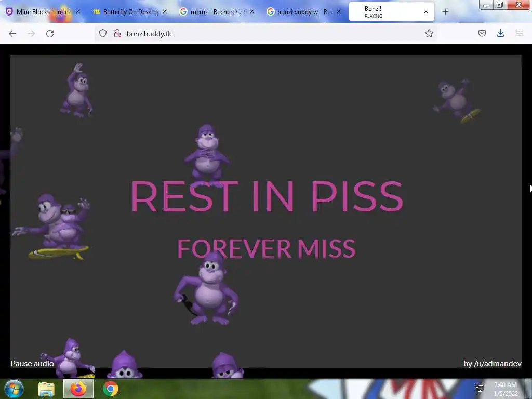Open the taskbar clock showing 7:40 AM

coord(506,389)
